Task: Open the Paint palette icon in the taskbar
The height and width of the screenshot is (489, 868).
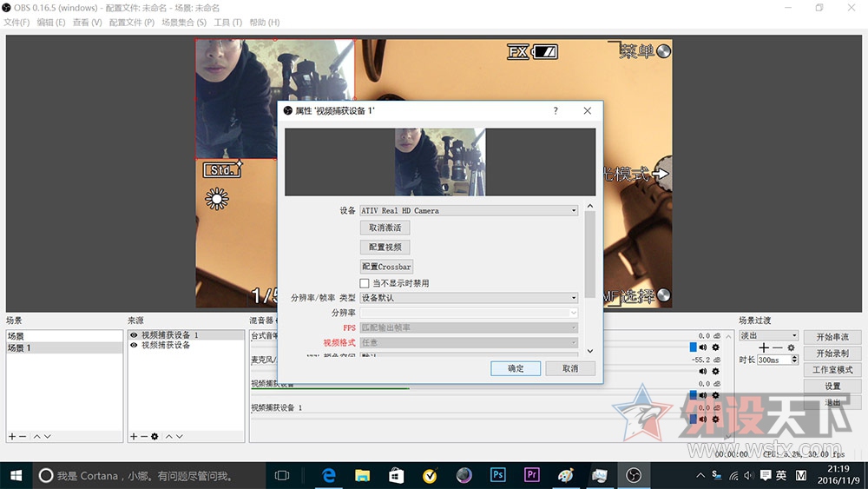Action: [565, 475]
